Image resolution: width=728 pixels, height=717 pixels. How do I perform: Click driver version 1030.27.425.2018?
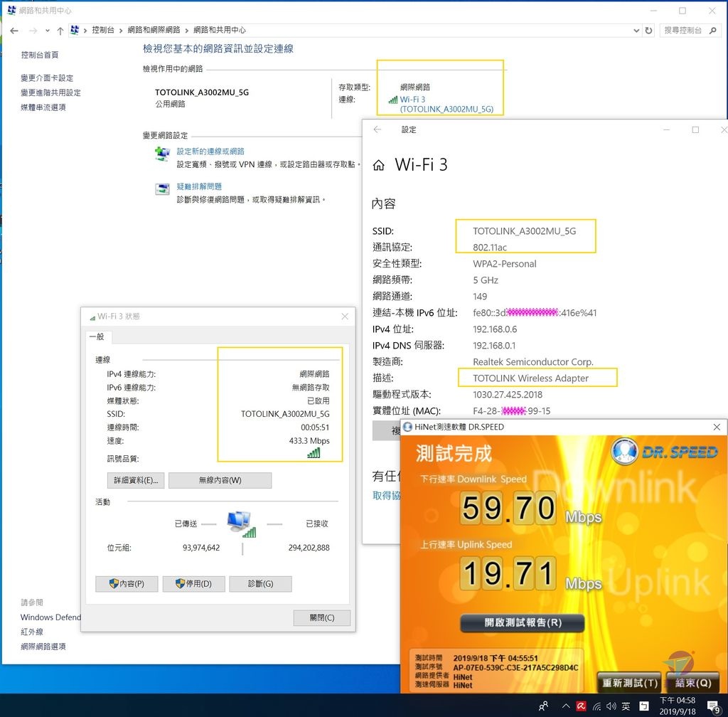click(x=508, y=395)
